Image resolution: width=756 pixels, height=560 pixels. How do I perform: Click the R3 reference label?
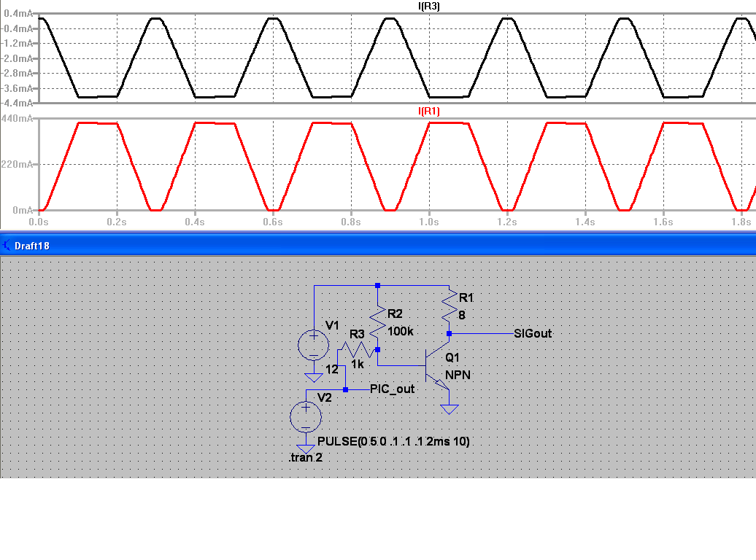(357, 335)
